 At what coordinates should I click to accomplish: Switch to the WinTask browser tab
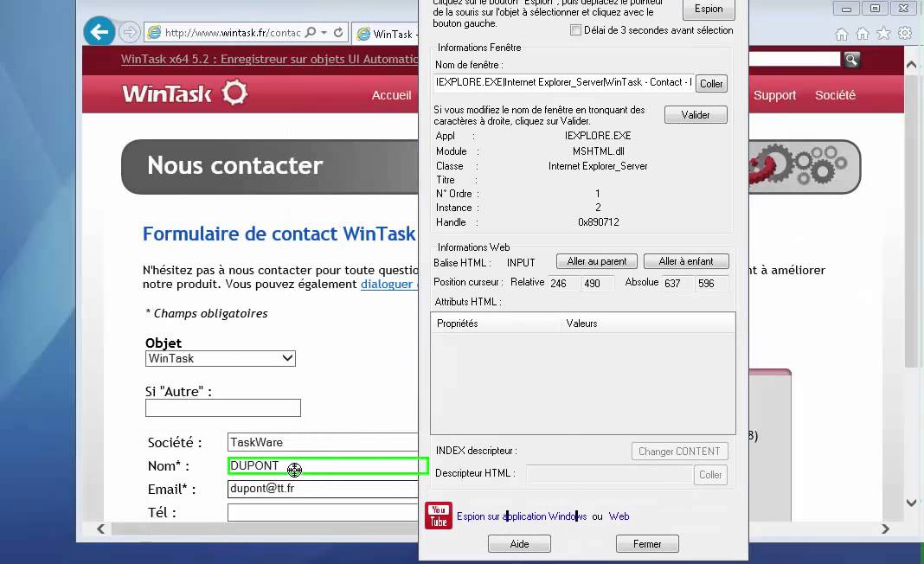387,35
